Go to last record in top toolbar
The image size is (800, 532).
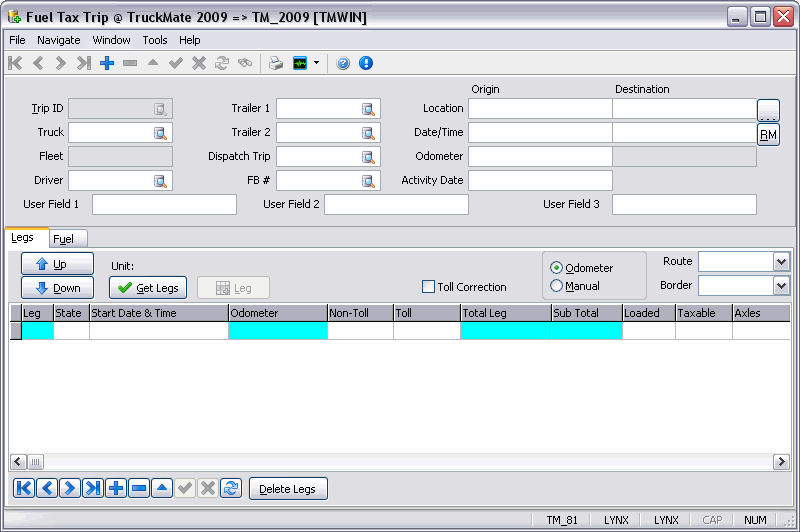(84, 63)
